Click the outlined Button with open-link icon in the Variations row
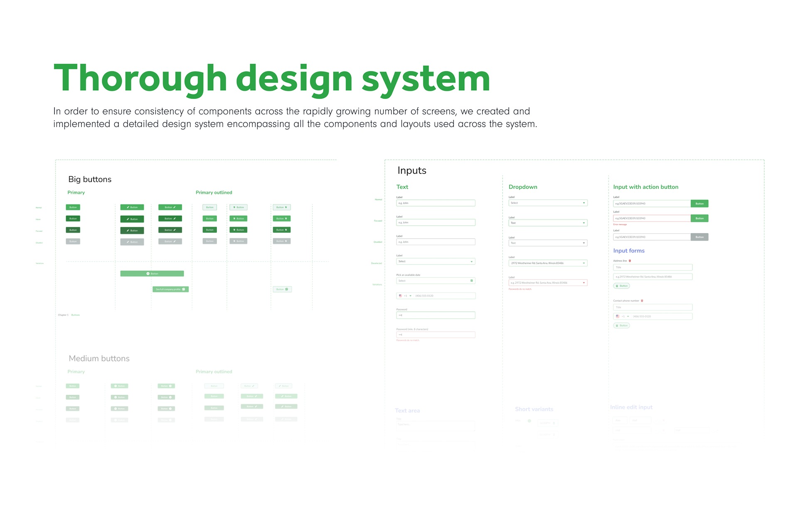This screenshot has width=798, height=532. 282,289
